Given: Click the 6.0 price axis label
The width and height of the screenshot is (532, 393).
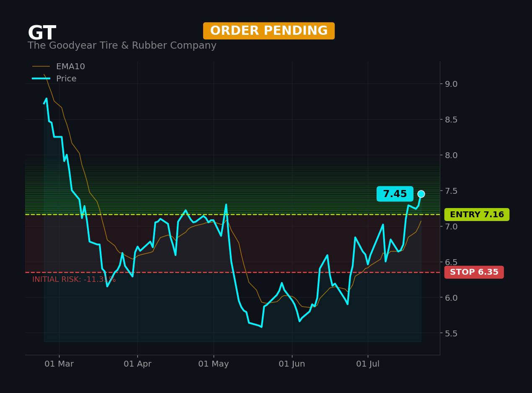Looking at the screenshot, I should [x=452, y=298].
